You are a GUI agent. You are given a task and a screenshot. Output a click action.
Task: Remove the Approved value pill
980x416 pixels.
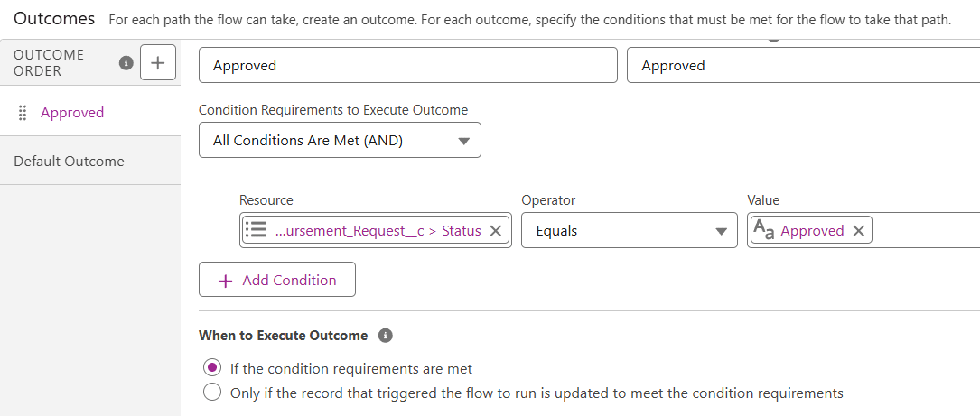click(x=858, y=231)
